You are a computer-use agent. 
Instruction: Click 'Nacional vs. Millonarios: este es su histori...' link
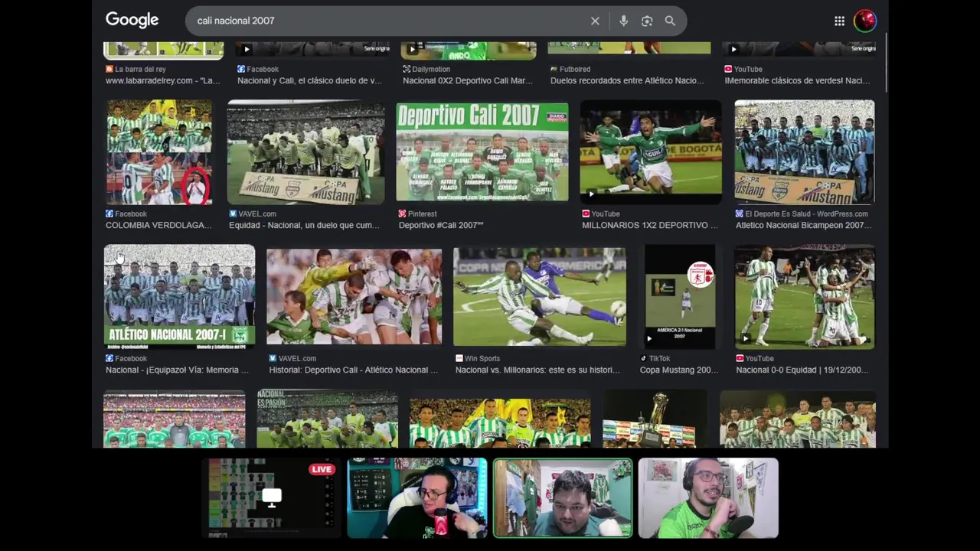click(537, 370)
